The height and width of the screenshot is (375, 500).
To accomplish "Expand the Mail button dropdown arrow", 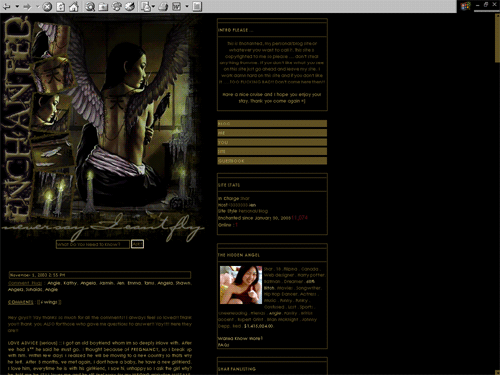I will 153,6.
